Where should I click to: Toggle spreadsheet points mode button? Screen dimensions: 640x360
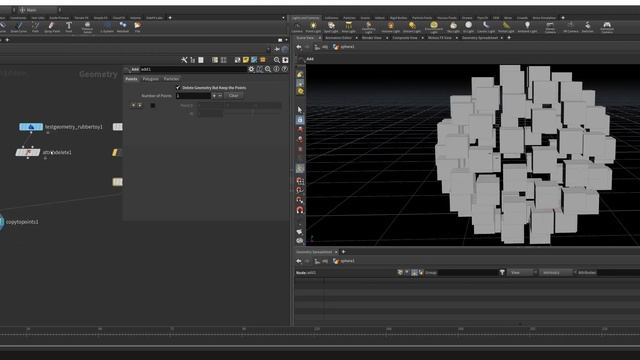click(x=400, y=273)
